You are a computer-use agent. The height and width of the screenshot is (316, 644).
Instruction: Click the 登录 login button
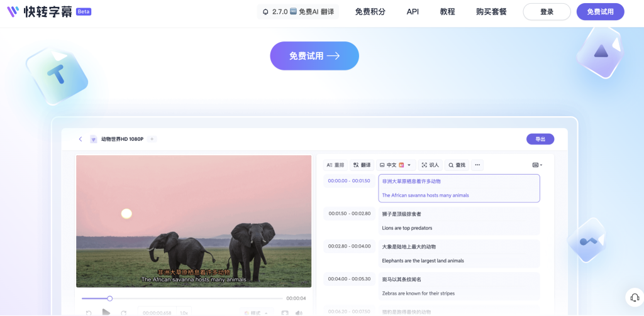point(547,12)
